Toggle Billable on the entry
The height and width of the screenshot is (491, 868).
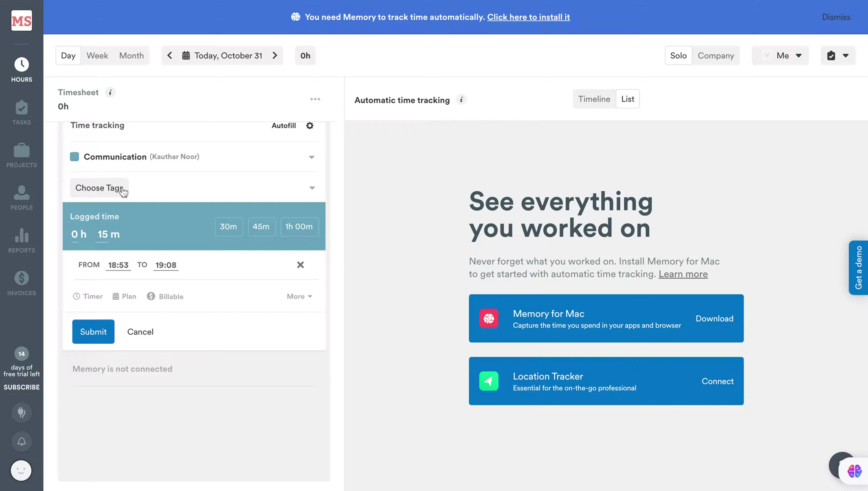pos(165,296)
